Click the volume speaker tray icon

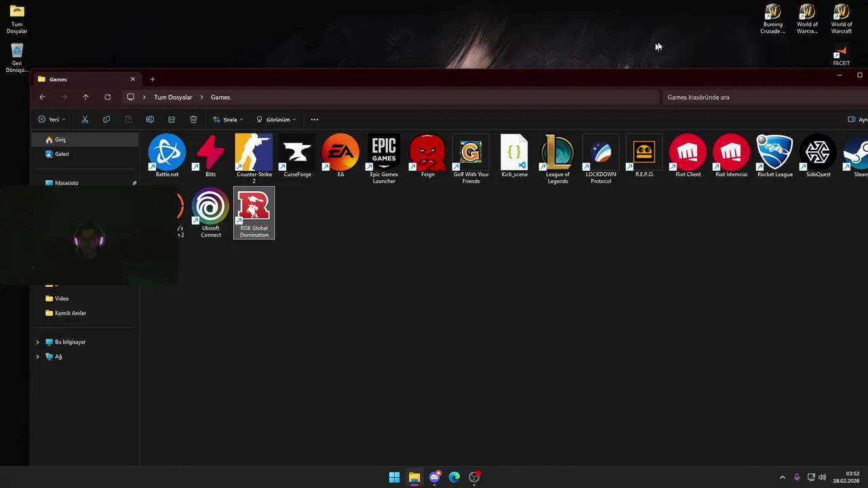(823, 477)
